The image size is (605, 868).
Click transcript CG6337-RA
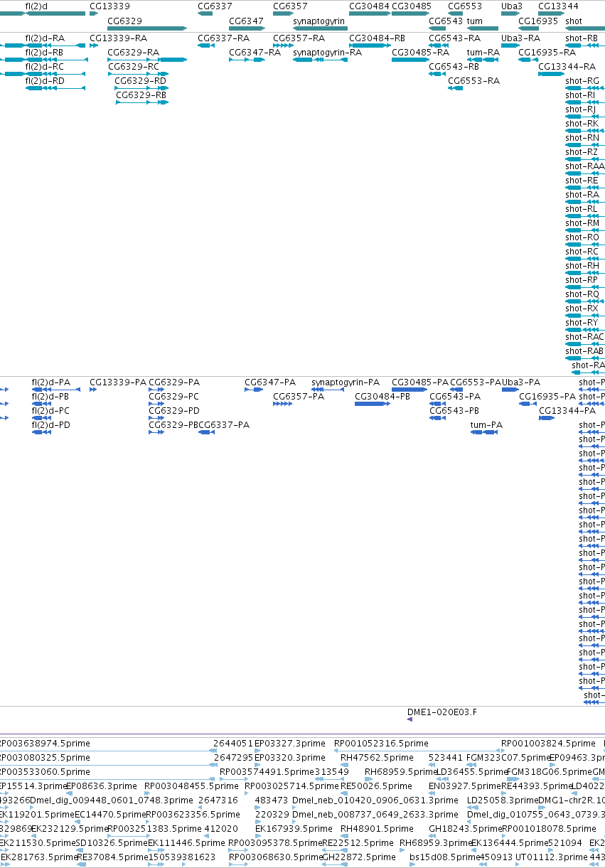(223, 38)
